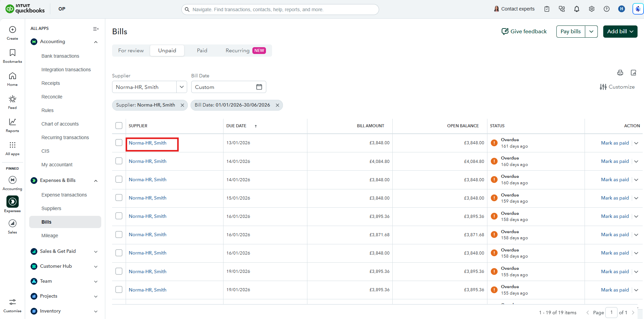Select all bills with header checkbox
This screenshot has width=644, height=319.
click(119, 126)
